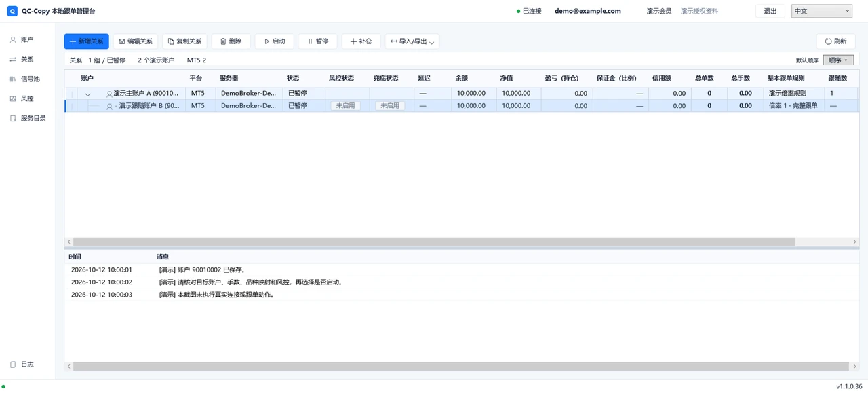Click the 启动 play button
The image size is (868, 393).
(x=275, y=41)
